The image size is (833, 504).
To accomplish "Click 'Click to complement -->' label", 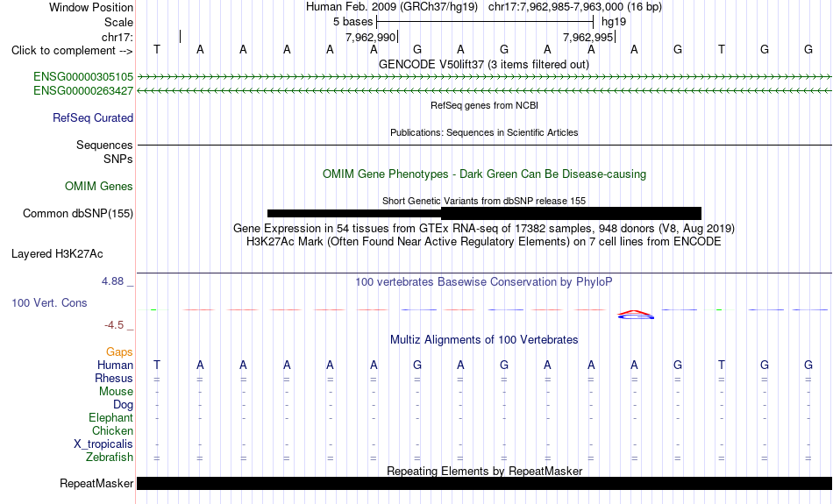I will coord(72,51).
